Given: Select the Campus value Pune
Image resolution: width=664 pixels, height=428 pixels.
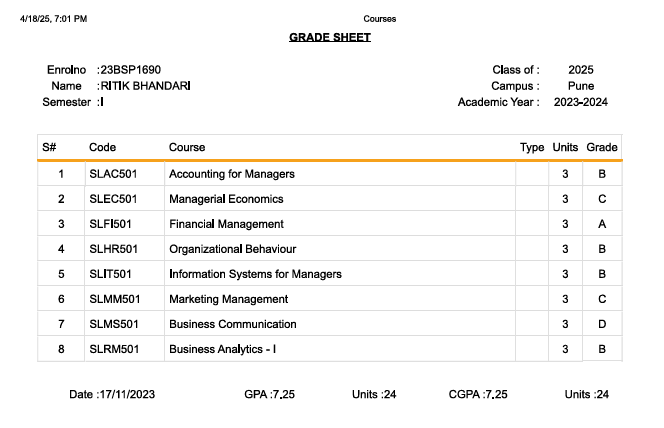Looking at the screenshot, I should (580, 86).
